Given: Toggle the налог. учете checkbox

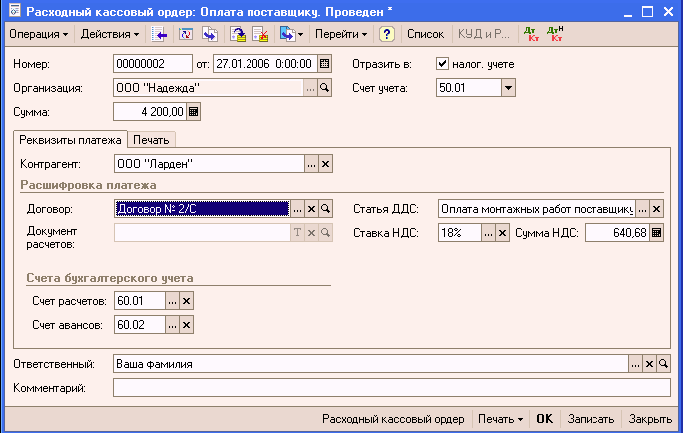Looking at the screenshot, I should [443, 64].
